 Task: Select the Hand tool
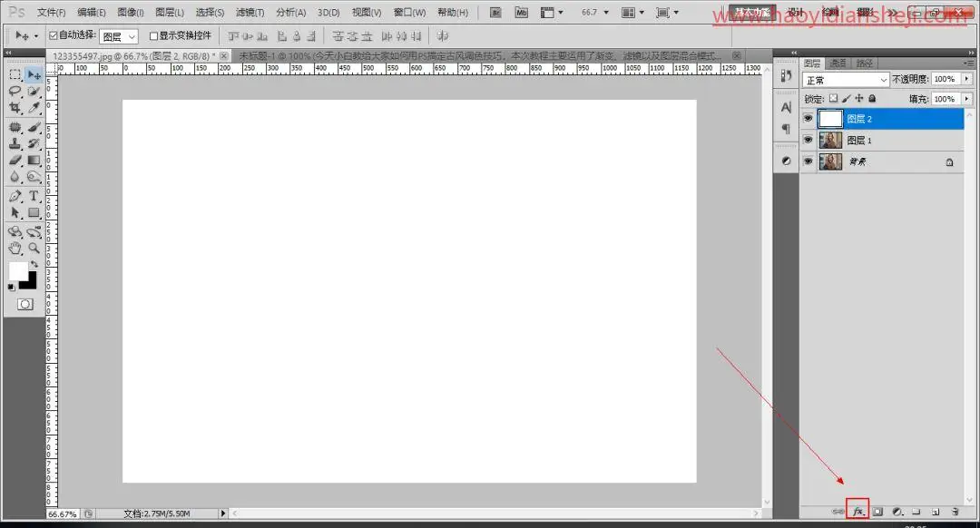(x=15, y=248)
